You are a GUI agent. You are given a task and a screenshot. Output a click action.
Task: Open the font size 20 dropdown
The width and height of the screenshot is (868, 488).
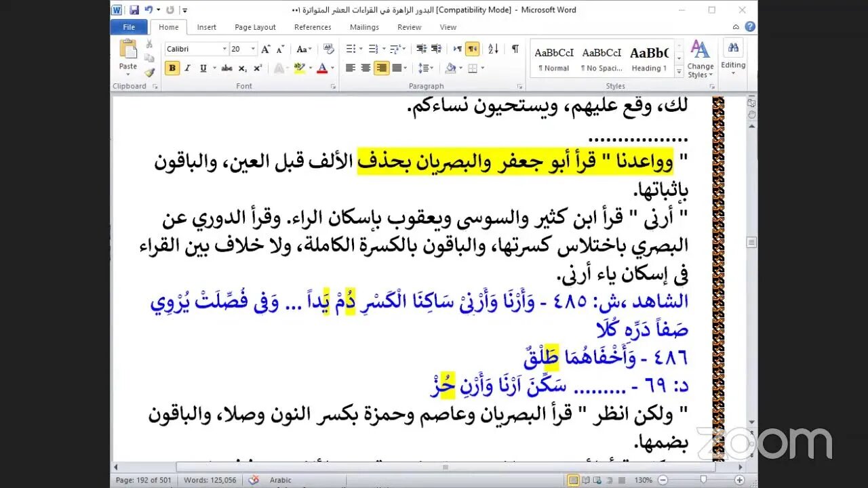pyautogui.click(x=253, y=49)
